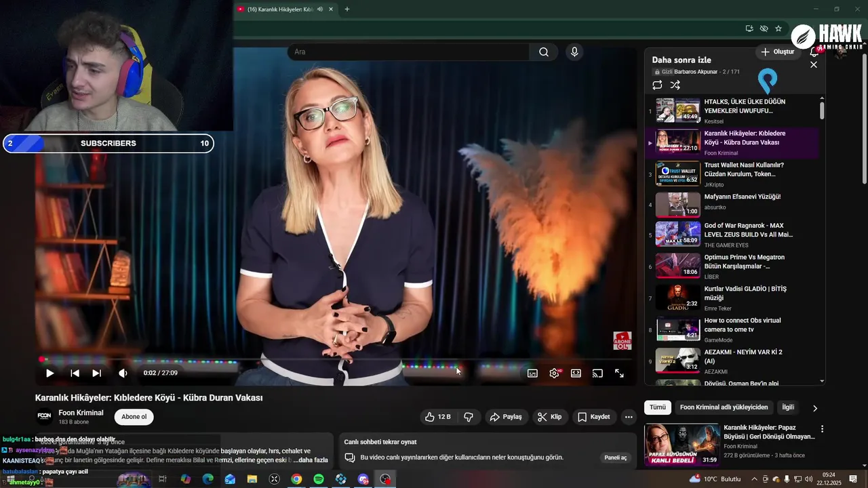Show hidden system tray icons chevron
Screen dimensions: 868x488
click(754, 479)
